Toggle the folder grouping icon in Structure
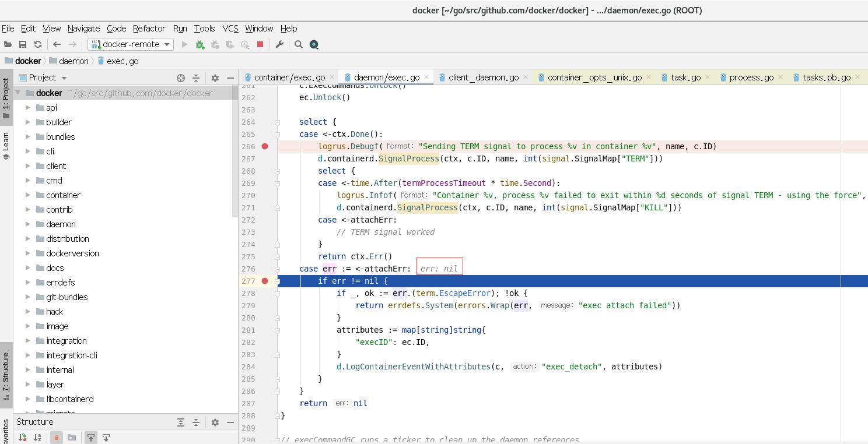Viewport: 868px width, 444px height. click(72, 438)
